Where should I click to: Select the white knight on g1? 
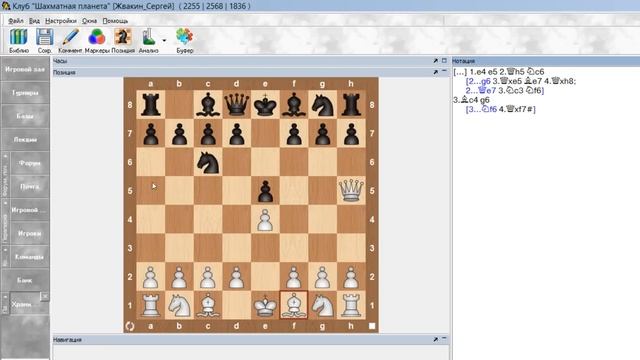322,305
